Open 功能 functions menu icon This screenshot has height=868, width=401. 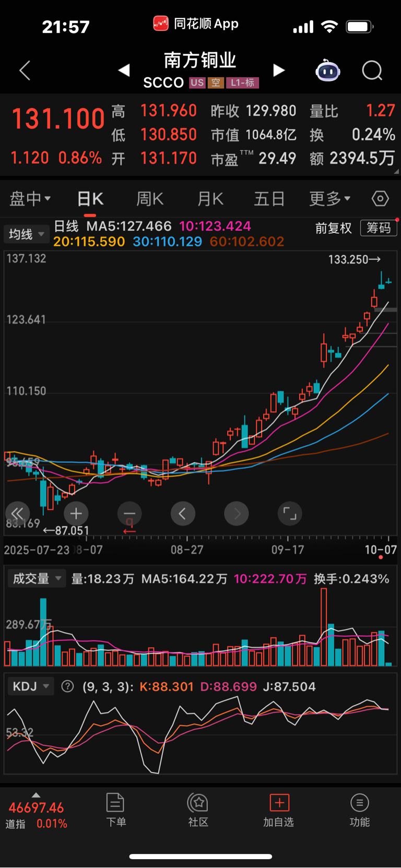pyautogui.click(x=359, y=802)
